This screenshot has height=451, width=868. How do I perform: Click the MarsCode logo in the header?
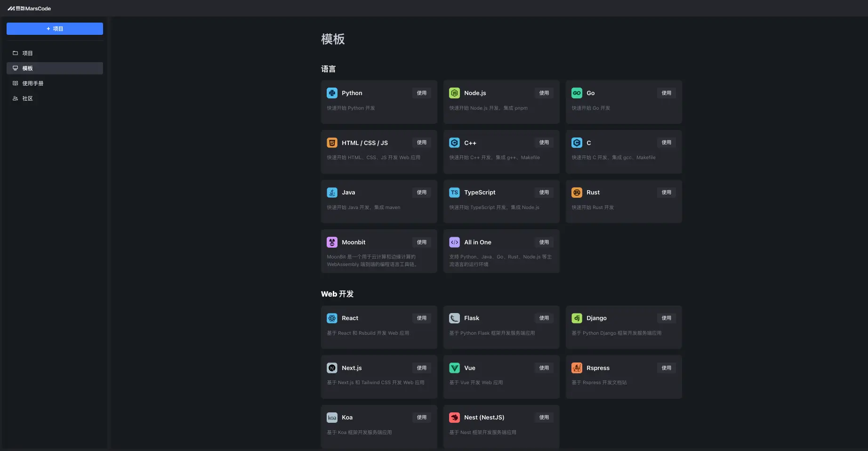(29, 8)
